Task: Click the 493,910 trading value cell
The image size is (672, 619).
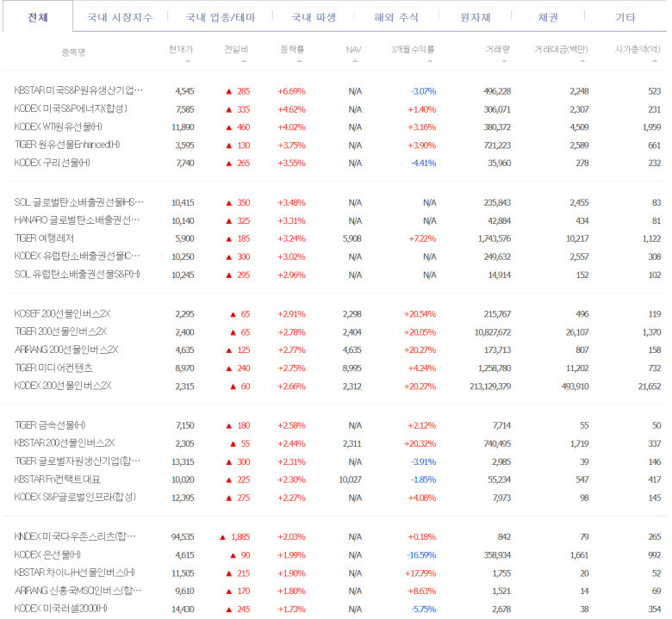Action: 576,387
